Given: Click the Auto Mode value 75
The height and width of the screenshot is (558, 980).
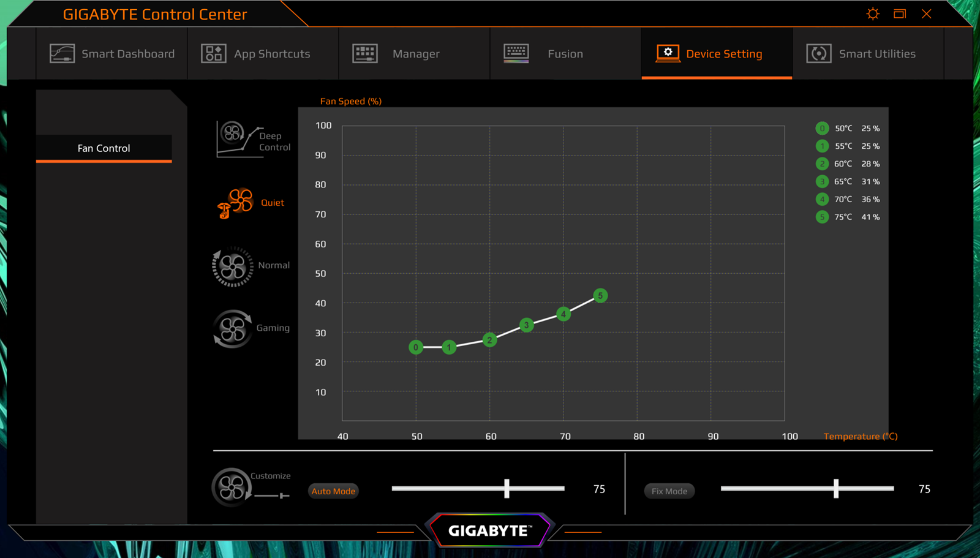Looking at the screenshot, I should click(x=599, y=489).
